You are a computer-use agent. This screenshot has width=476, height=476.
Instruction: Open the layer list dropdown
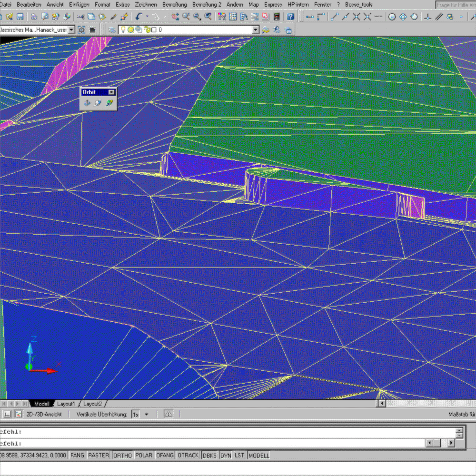(x=256, y=30)
